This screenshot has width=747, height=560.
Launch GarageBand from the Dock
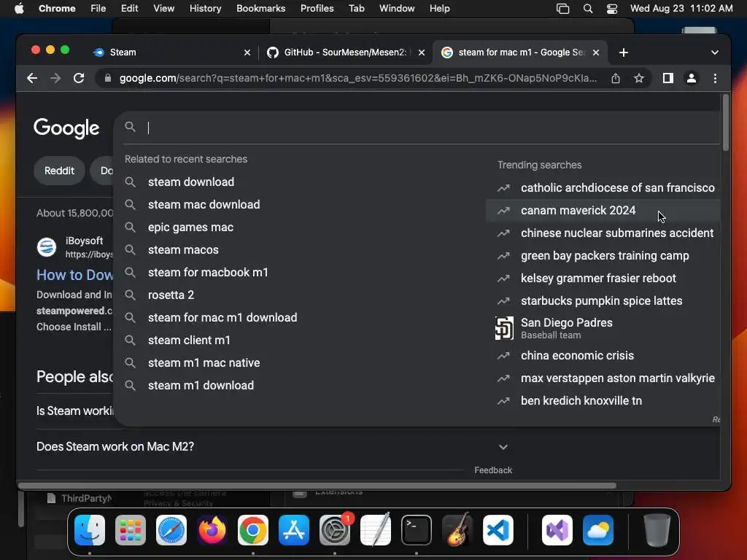pyautogui.click(x=457, y=530)
